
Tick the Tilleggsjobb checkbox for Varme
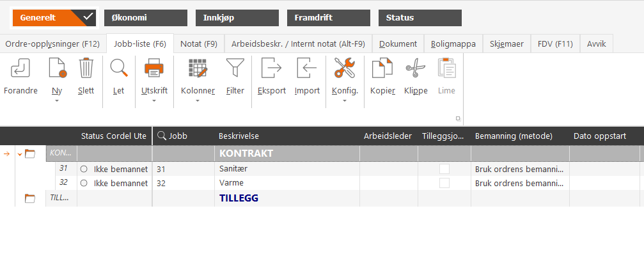click(x=444, y=183)
